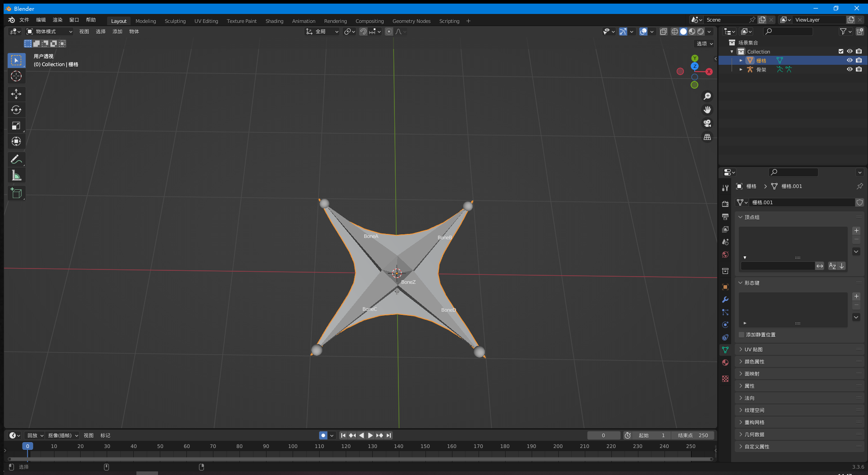Expand the 骨架 tree item
868x475 pixels.
741,69
